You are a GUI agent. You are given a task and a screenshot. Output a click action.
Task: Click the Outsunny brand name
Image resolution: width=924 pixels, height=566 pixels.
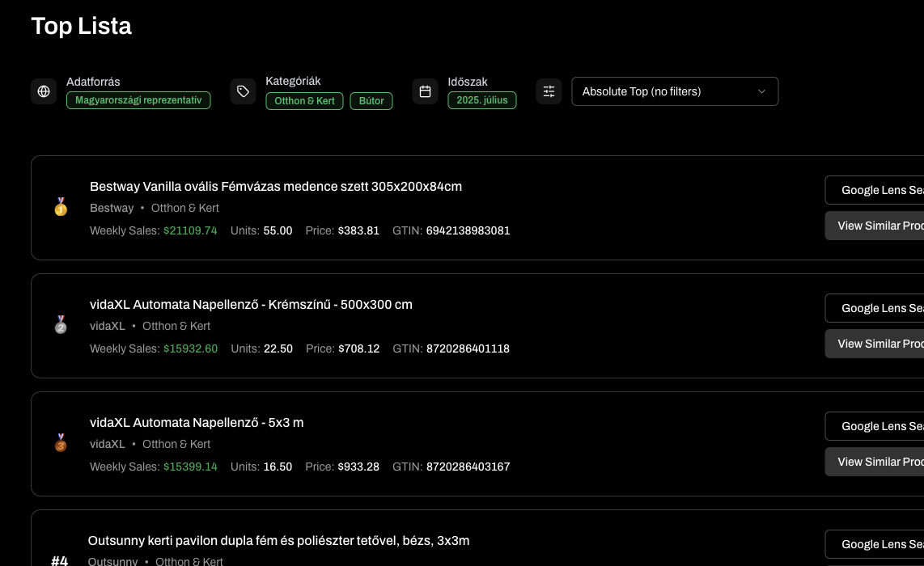[112, 561]
